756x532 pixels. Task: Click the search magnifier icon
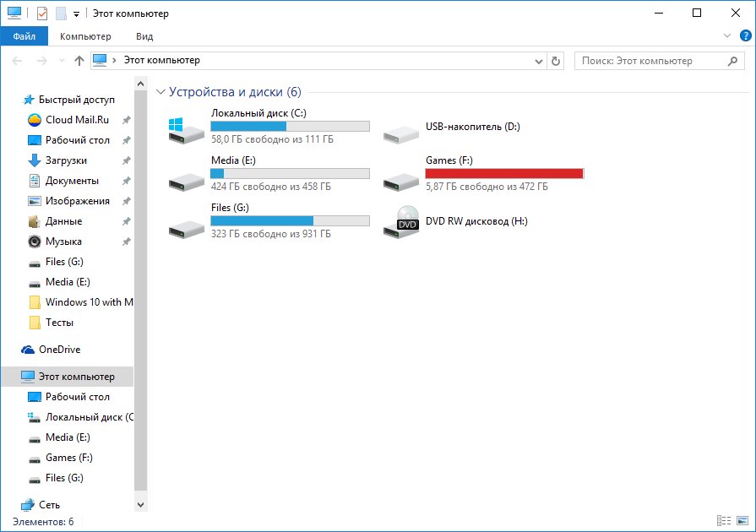732,61
